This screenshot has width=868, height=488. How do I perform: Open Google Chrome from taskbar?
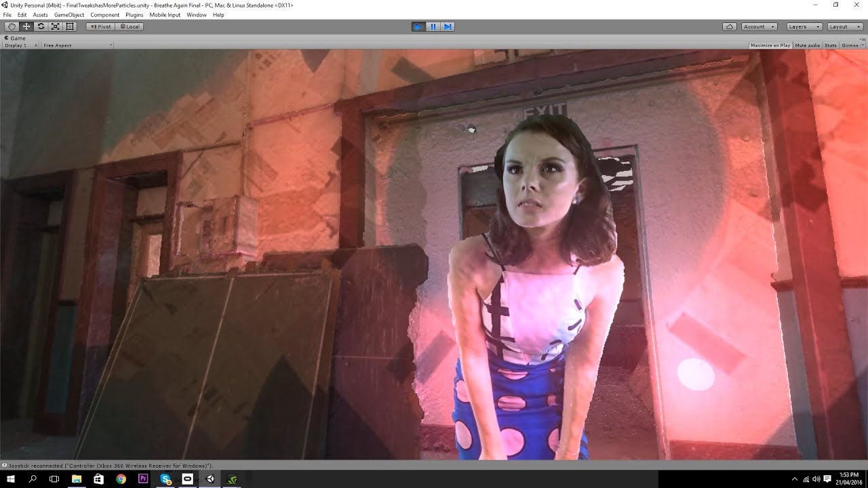121,479
